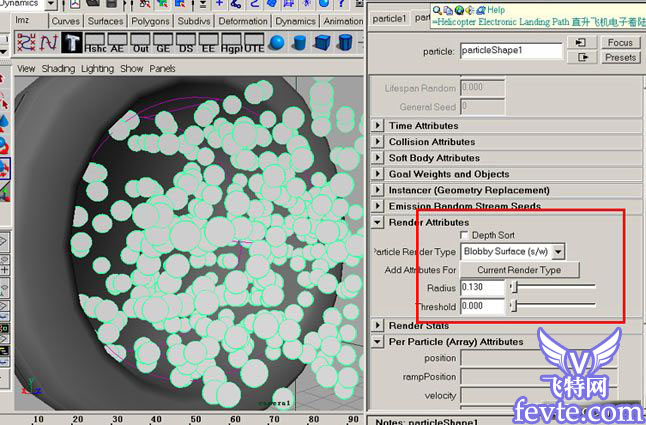Open the Subdivs shelf tab
This screenshot has height=425, width=646.
[194, 21]
